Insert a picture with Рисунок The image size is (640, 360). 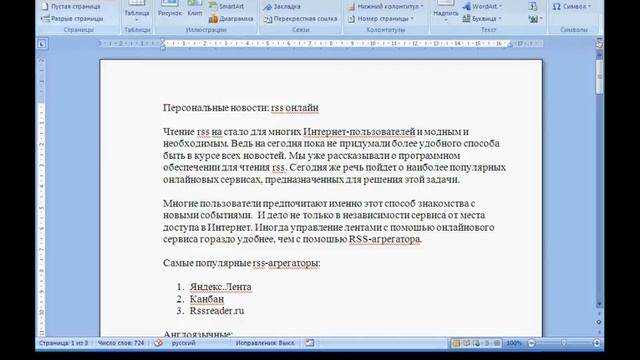[x=170, y=9]
